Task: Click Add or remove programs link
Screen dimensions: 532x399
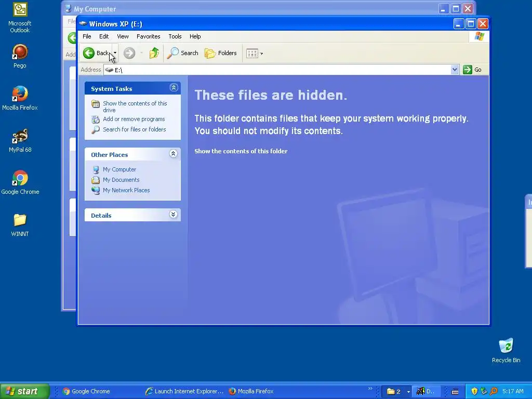Action: 134,119
